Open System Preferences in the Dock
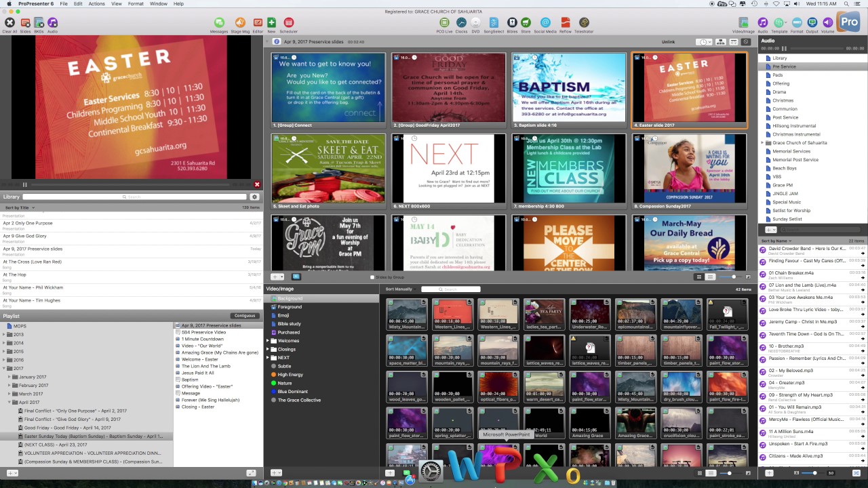The image size is (868, 488). (x=431, y=471)
